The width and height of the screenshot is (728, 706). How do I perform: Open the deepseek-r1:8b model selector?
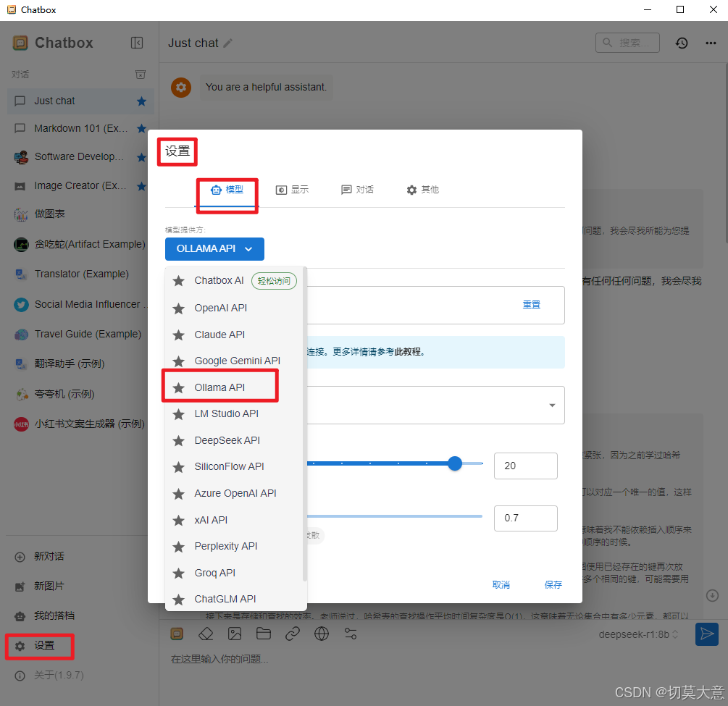point(638,634)
